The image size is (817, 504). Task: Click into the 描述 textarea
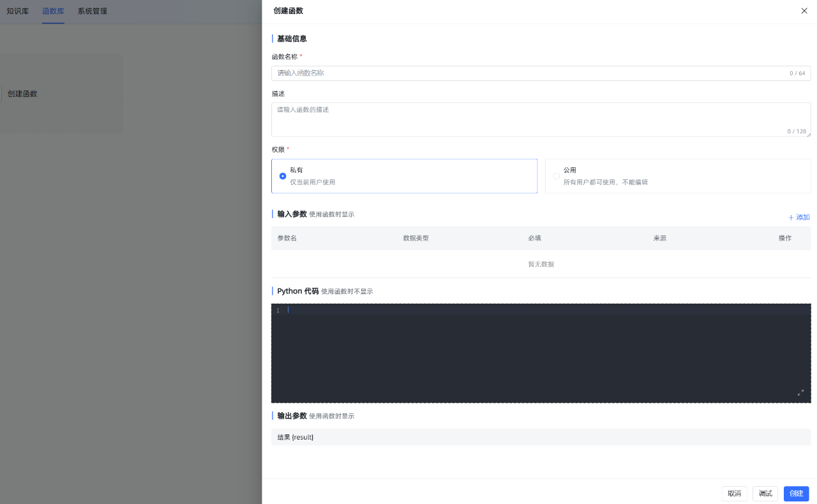[x=530, y=119]
